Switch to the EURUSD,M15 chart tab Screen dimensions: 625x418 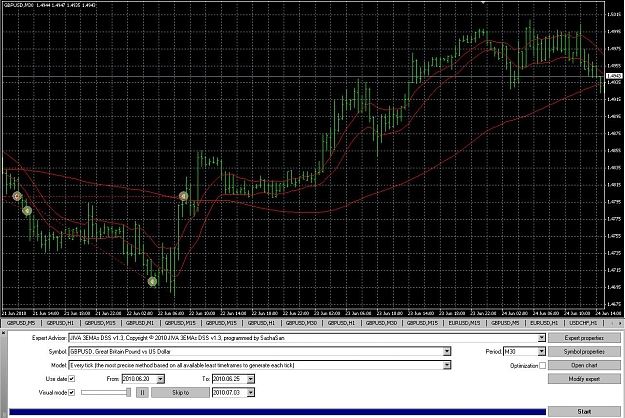pyautogui.click(x=464, y=323)
